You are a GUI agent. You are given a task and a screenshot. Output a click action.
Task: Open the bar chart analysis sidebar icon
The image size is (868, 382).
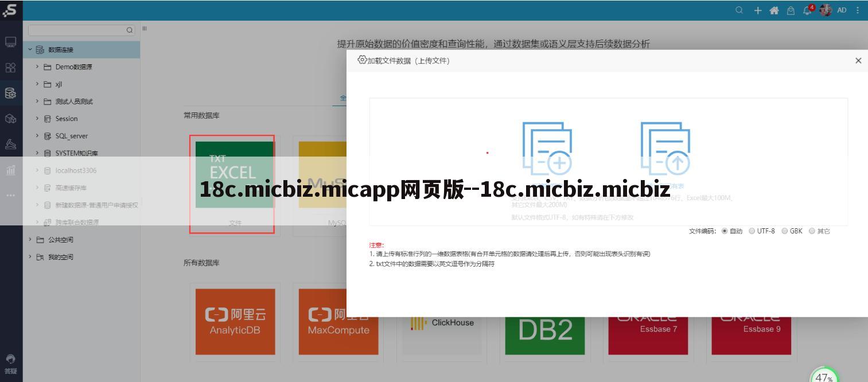[x=10, y=170]
